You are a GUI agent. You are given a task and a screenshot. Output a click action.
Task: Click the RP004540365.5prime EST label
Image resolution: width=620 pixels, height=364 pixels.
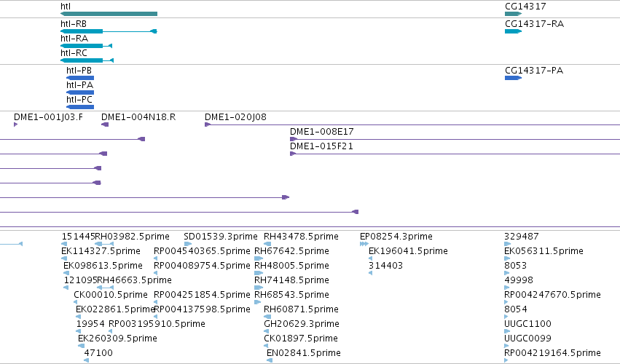coord(202,251)
